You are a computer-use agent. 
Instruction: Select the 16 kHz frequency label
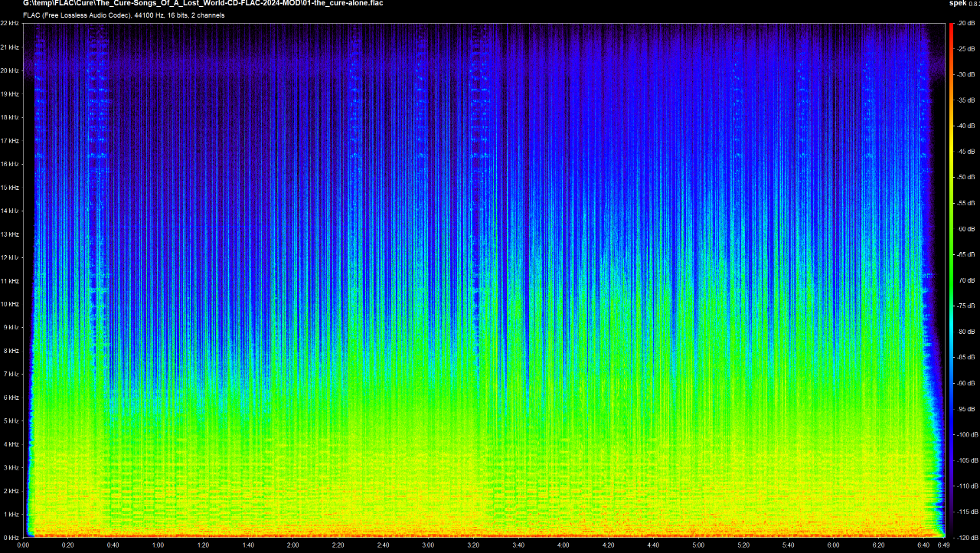(x=10, y=164)
